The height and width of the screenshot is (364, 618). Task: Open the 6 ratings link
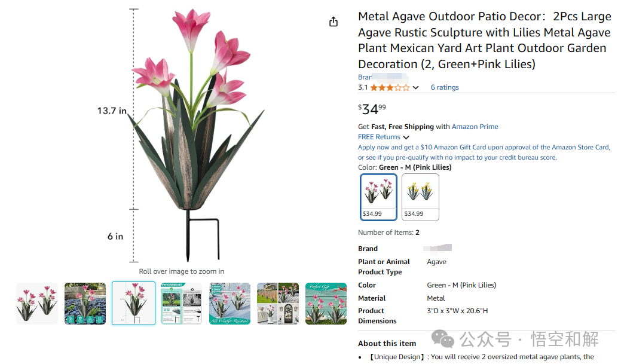445,87
